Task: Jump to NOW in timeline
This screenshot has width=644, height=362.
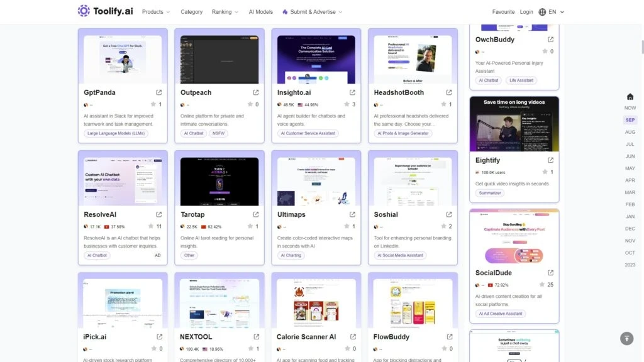Action: [630, 108]
